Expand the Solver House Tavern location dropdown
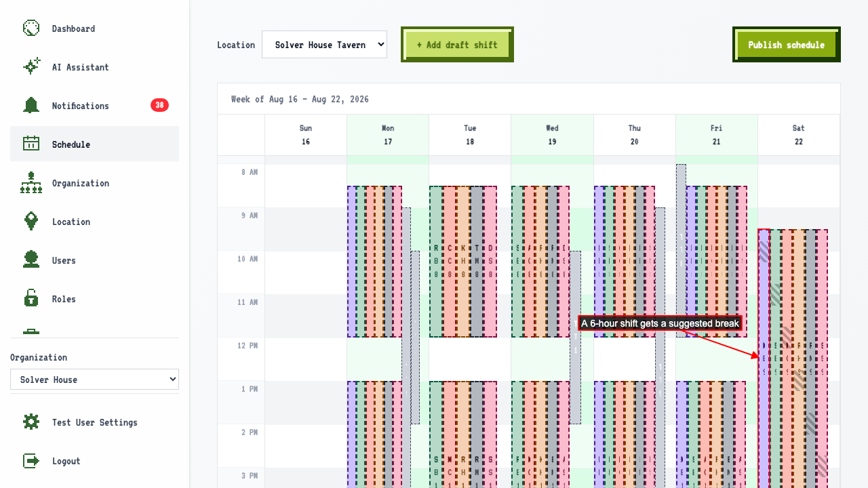The width and height of the screenshot is (868, 488). tap(324, 45)
